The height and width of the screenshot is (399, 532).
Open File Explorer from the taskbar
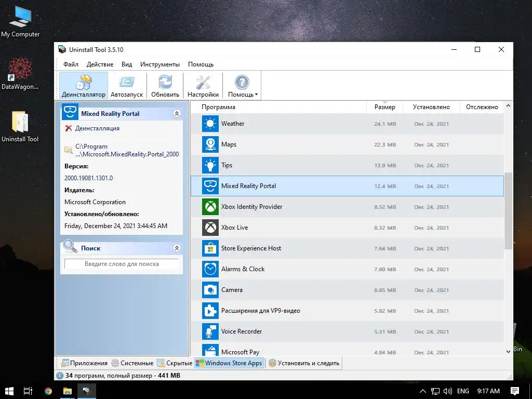[68, 391]
